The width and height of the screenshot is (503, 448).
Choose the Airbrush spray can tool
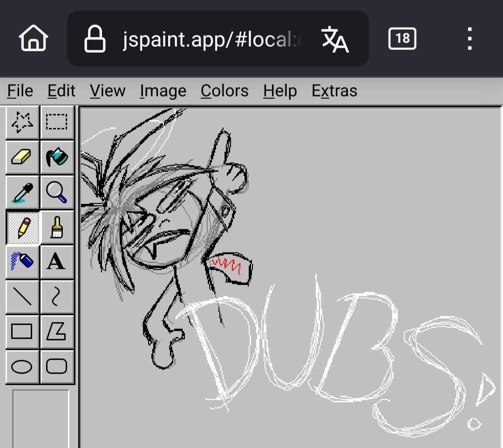pyautogui.click(x=22, y=262)
